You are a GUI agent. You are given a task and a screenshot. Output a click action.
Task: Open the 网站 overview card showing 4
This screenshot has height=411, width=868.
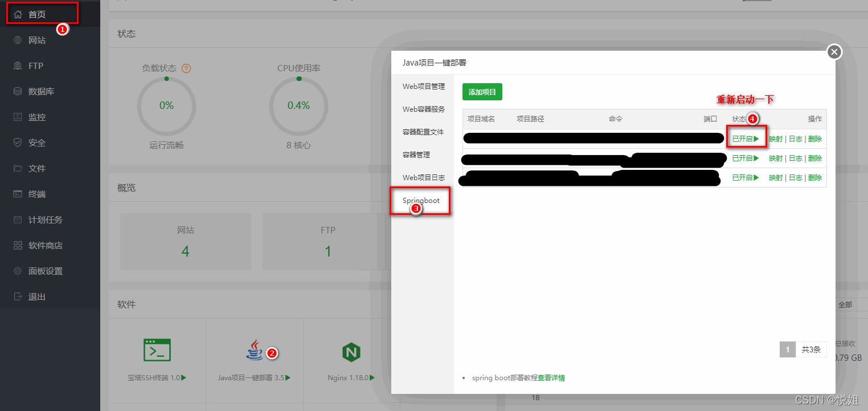(x=186, y=242)
